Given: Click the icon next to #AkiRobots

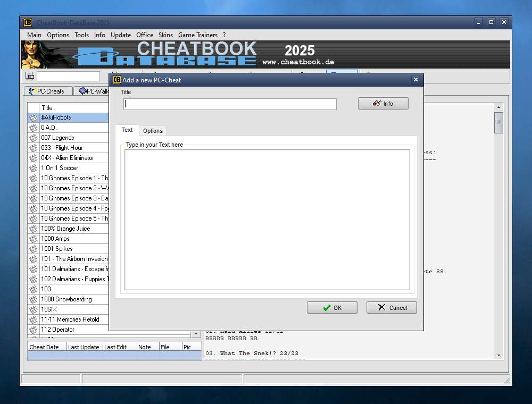Looking at the screenshot, I should 33,117.
